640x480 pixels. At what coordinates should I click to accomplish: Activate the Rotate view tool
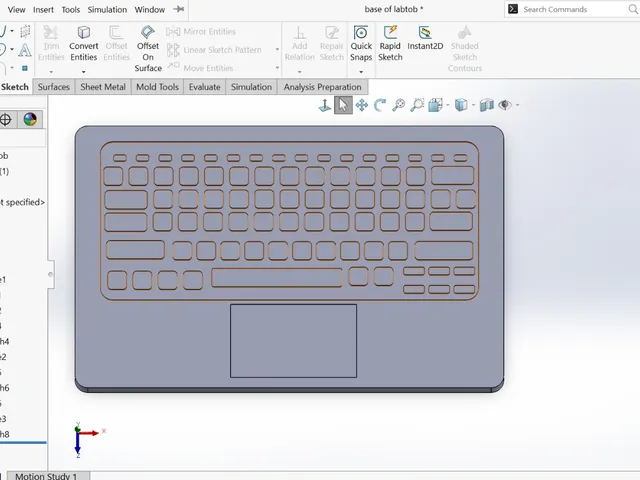pos(380,105)
